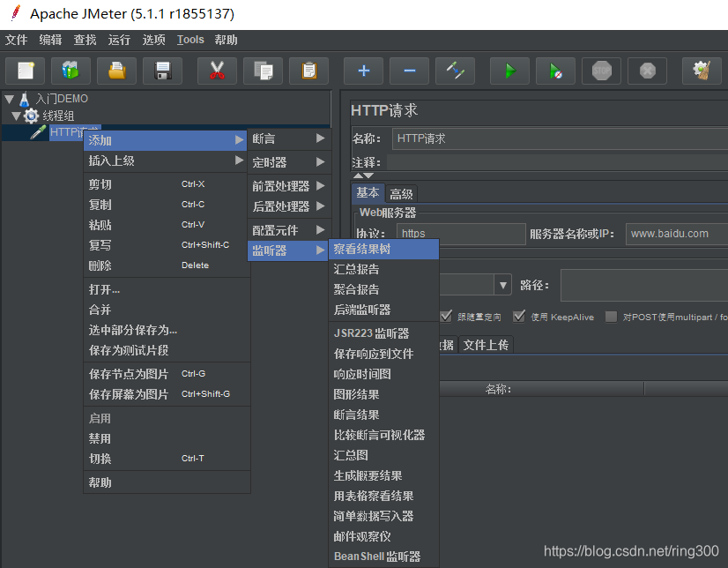Open the HTTP method dropdown arrow
The image size is (728, 568).
[x=503, y=285]
